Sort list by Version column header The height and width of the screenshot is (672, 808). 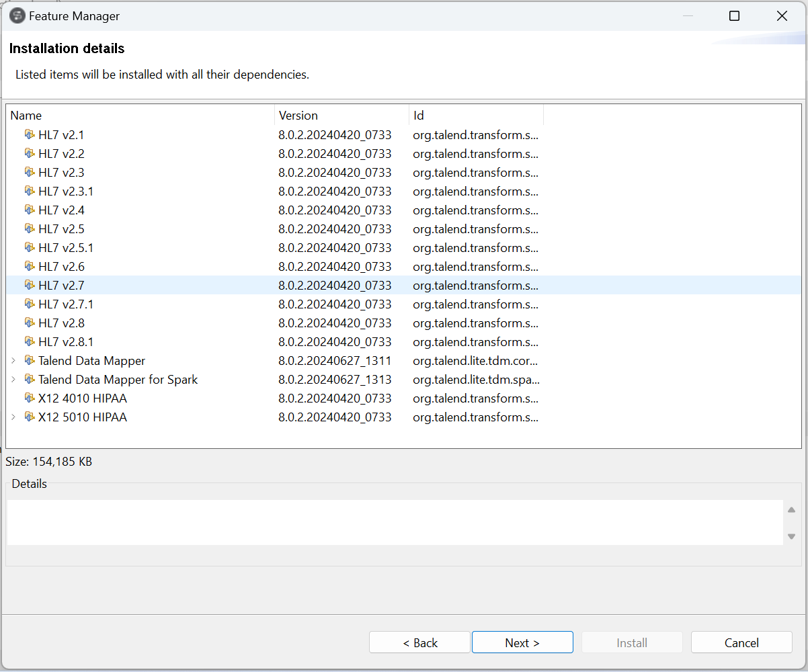[x=341, y=116]
